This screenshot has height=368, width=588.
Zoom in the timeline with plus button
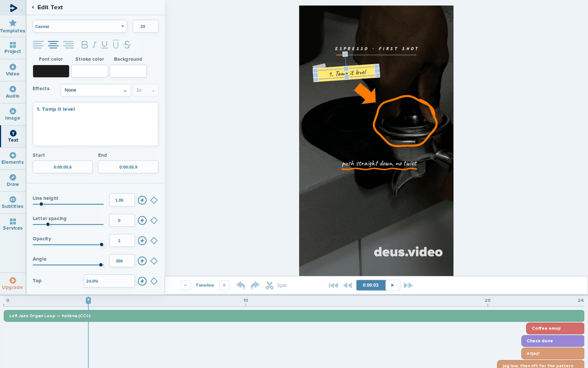point(224,285)
